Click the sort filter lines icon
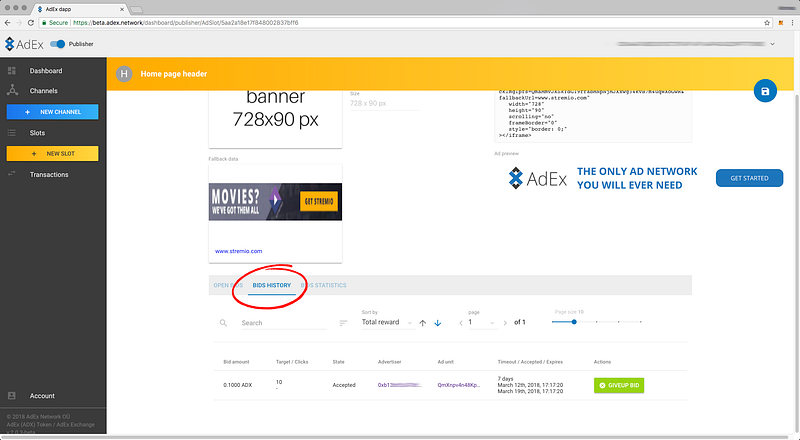Viewport: 800px width, 440px height. (x=343, y=323)
